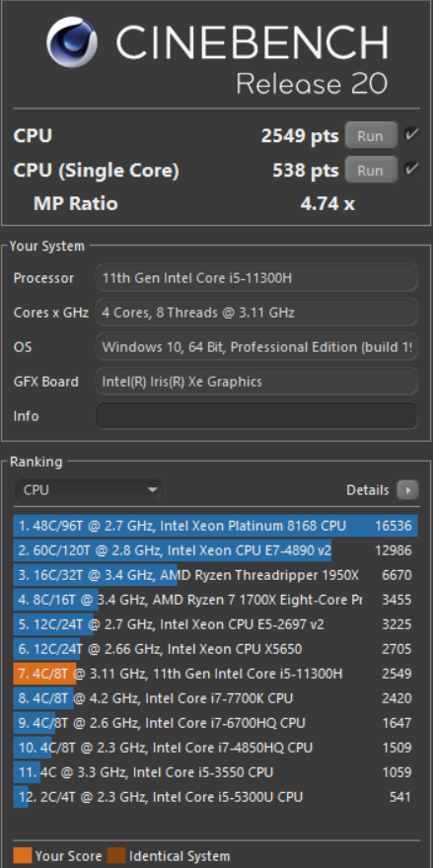This screenshot has height=868, width=433.
Task: Click the GFX Board field
Action: tap(256, 382)
